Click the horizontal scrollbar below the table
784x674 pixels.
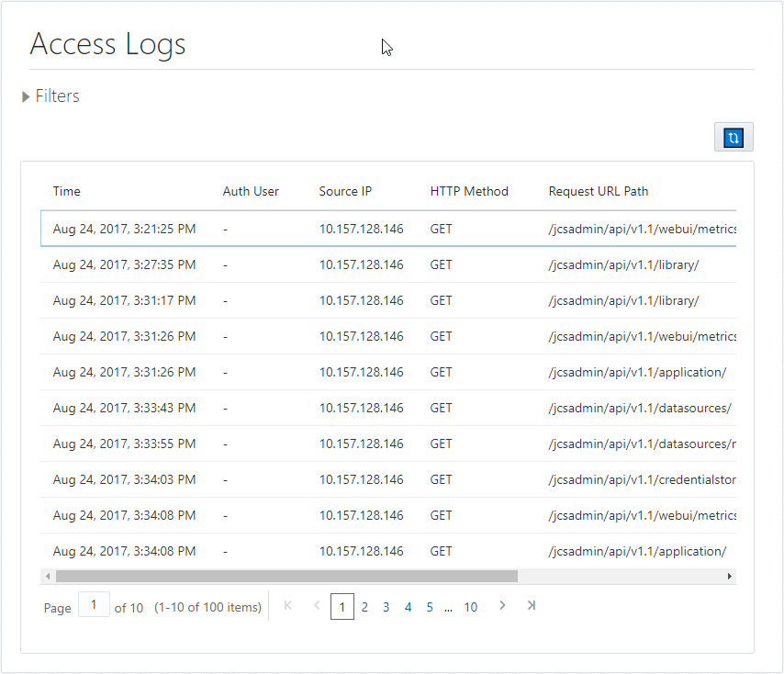tap(286, 576)
